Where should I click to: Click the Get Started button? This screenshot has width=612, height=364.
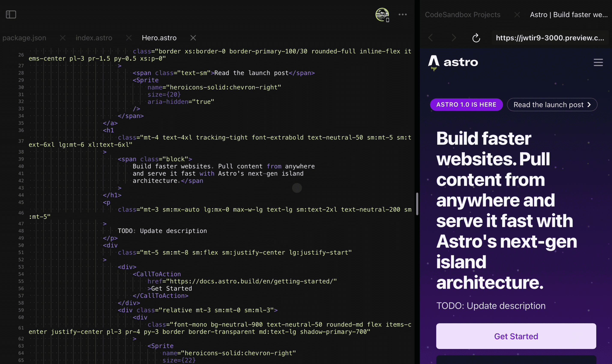[x=516, y=336]
